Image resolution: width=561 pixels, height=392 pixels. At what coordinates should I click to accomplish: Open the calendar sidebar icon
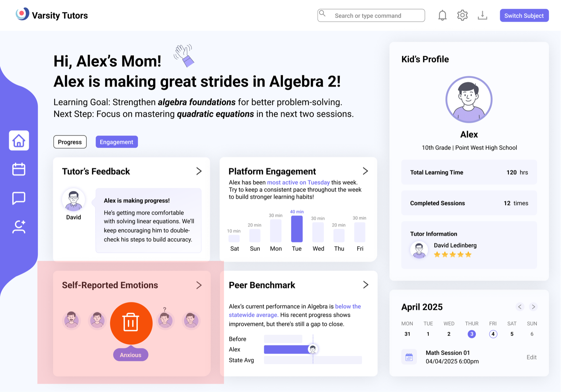point(19,169)
